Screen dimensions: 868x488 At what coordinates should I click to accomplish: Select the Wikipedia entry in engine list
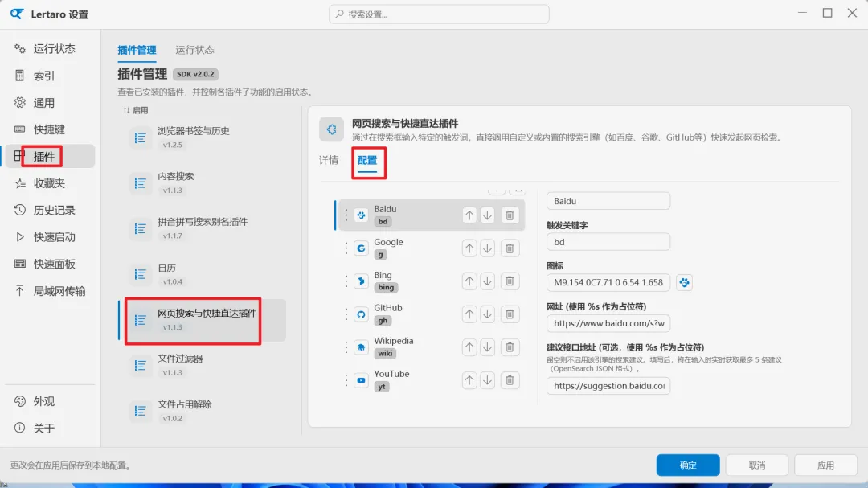coord(432,347)
